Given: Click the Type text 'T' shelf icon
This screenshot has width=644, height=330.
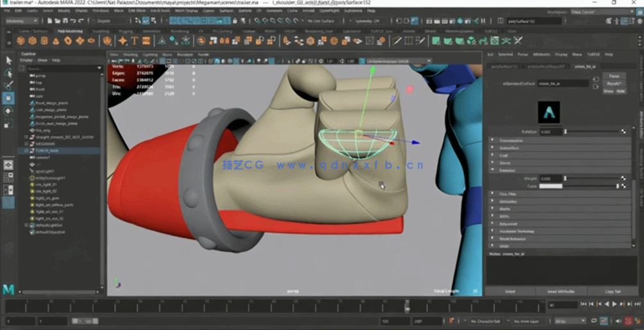Looking at the screenshot, I should coord(135,41).
